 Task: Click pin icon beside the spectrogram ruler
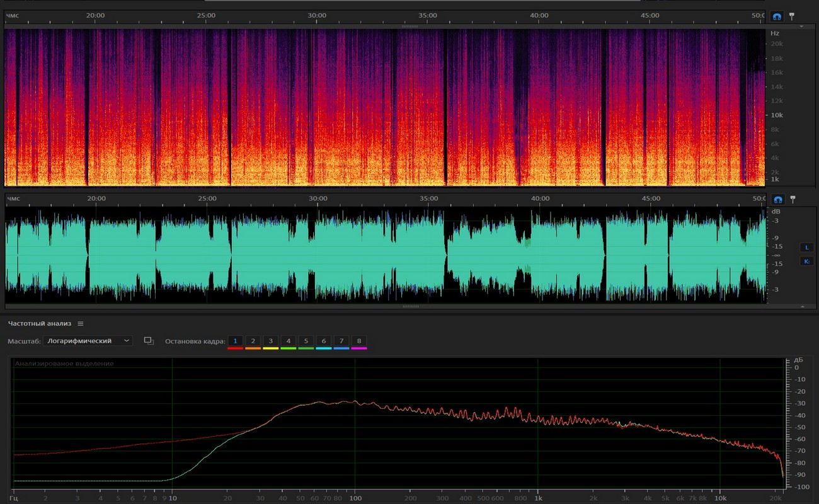793,16
